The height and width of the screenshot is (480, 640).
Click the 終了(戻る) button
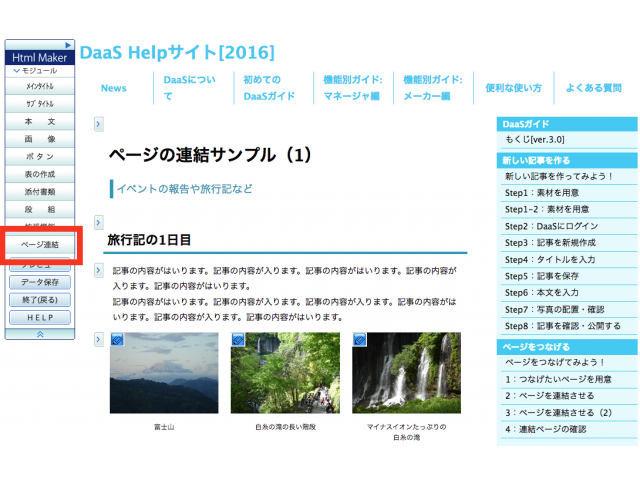pyautogui.click(x=40, y=299)
